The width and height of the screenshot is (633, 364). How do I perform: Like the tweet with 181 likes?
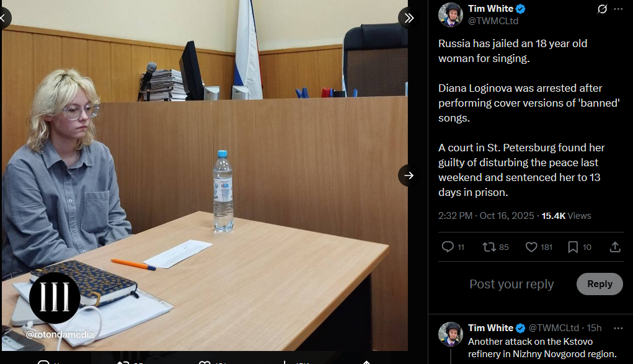pos(531,247)
